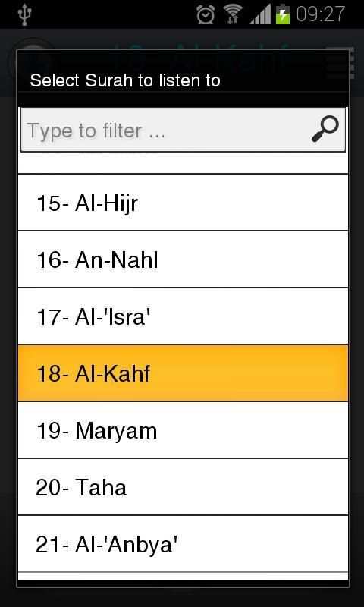Tap the partially visible row below Al-'Anbya'
This screenshot has width=364, height=607.
tap(183, 576)
